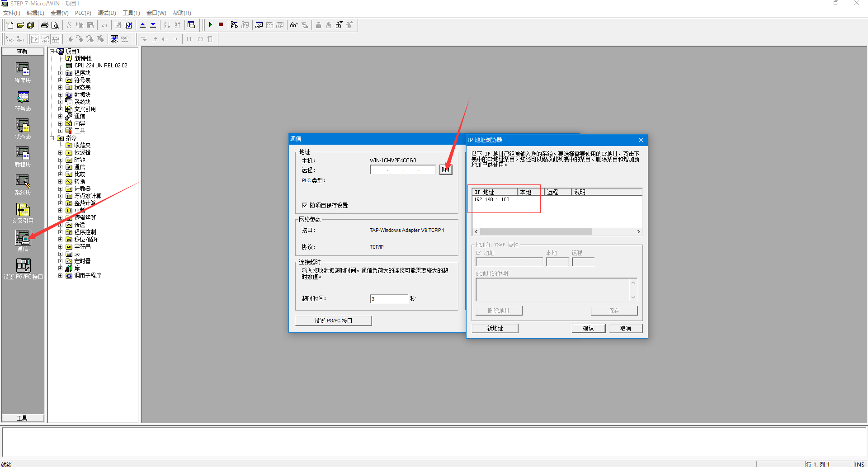Click the 超时时间 input field

click(389, 299)
